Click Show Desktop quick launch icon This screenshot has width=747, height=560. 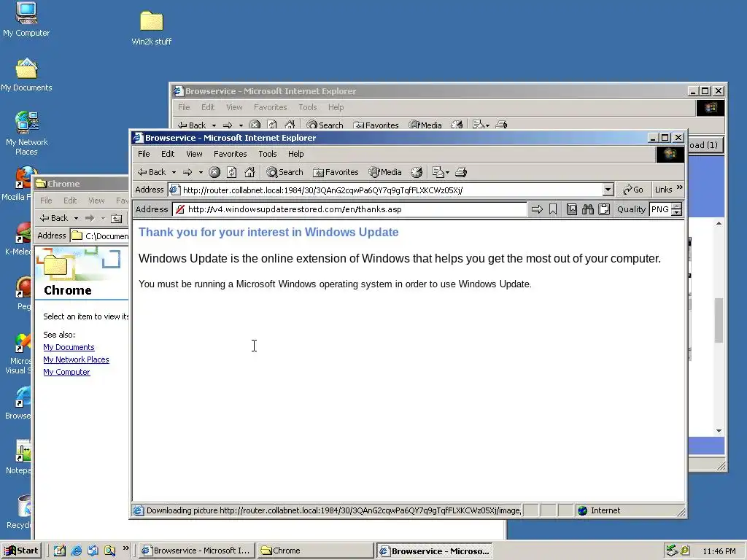click(x=60, y=551)
